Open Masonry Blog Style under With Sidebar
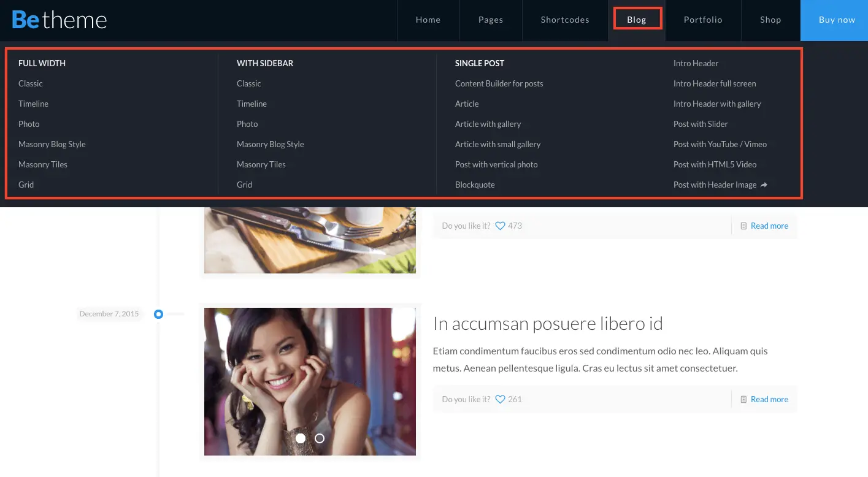Screen dimensions: 868x477 point(271,144)
